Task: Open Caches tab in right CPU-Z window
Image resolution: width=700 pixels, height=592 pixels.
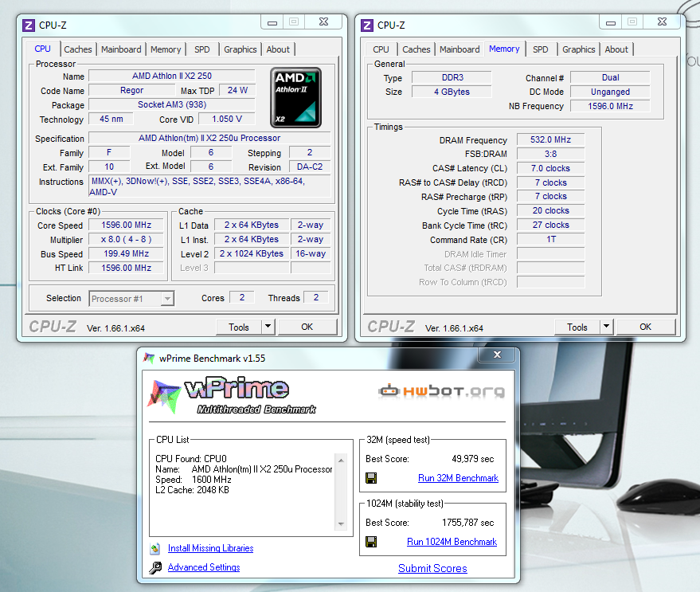Action: (416, 49)
